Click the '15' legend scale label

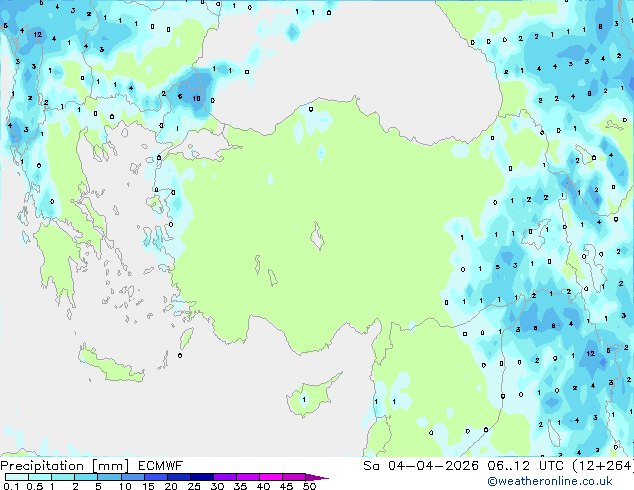click(x=148, y=486)
